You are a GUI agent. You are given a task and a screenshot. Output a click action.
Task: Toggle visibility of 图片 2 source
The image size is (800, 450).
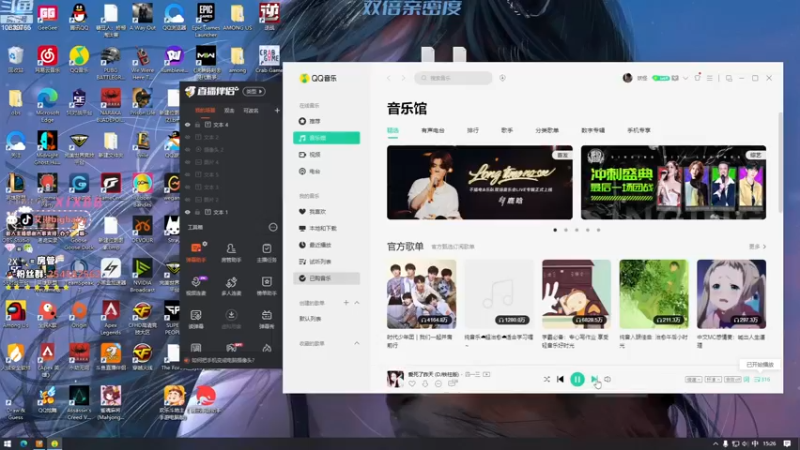click(x=188, y=199)
